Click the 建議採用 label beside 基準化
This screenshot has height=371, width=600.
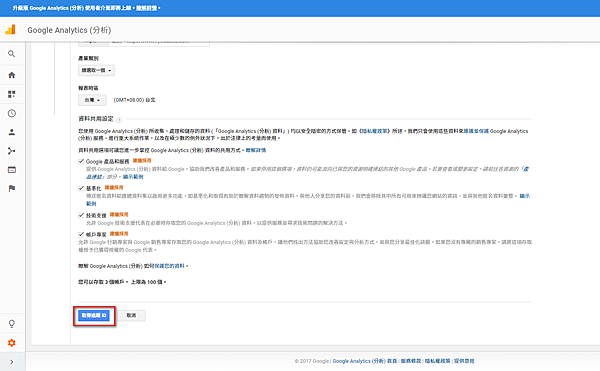coord(114,187)
